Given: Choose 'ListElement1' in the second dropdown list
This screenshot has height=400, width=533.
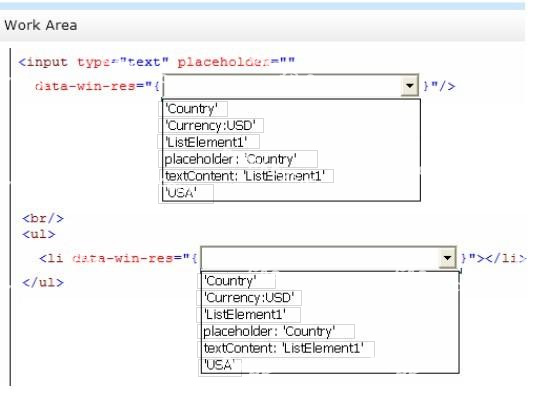Looking at the screenshot, I should (249, 314).
